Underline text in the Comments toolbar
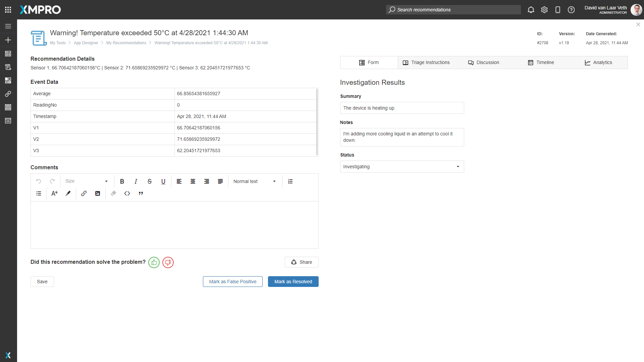The image size is (644, 362). point(163,181)
